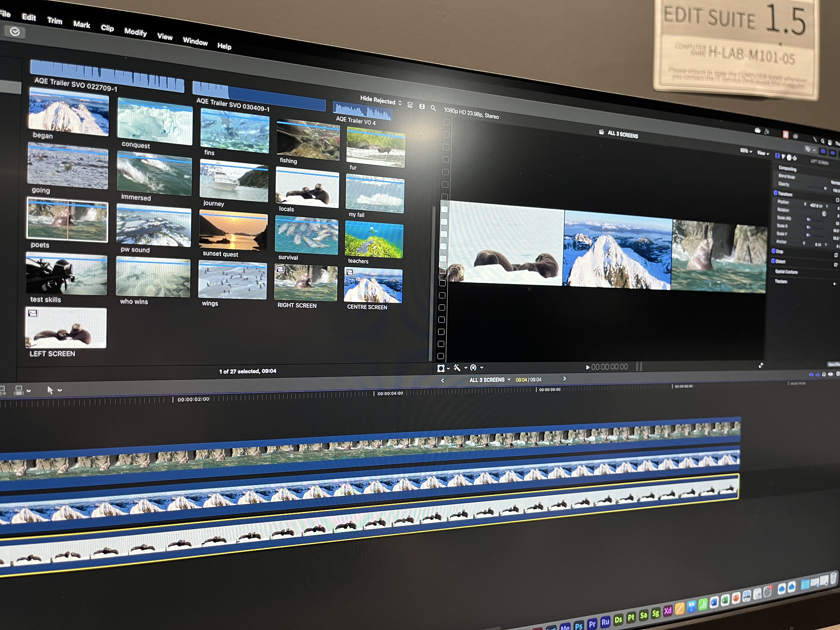Open the overwrite edit options dropdown arrow
This screenshot has width=840, height=630.
(29, 390)
